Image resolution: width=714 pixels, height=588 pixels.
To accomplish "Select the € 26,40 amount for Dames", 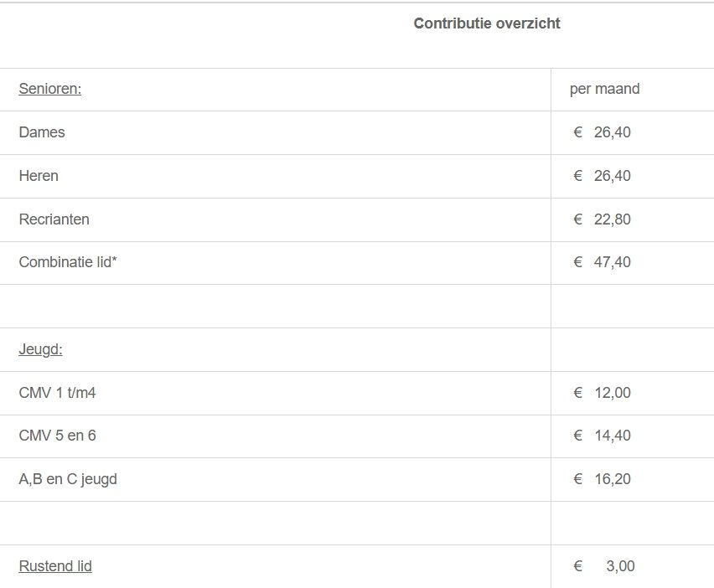I will coord(603,132).
